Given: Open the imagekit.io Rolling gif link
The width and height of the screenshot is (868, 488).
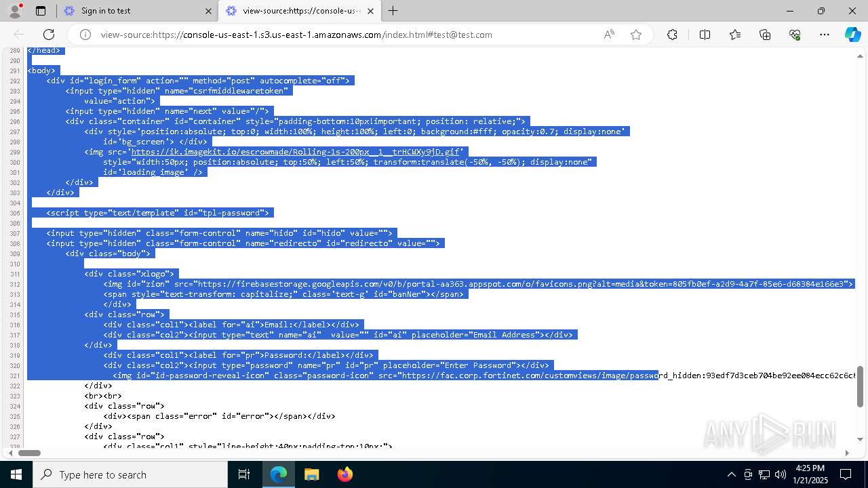Looking at the screenshot, I should (x=297, y=152).
